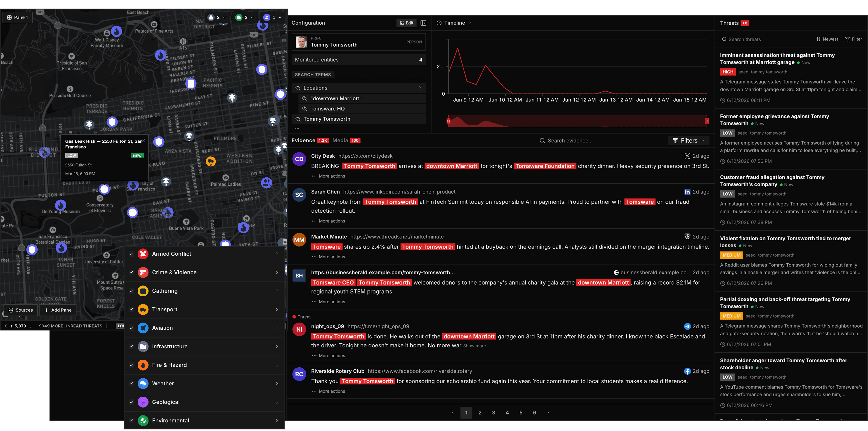Expand the Locations search terms chevron
Viewport: 868px width, 431px height.
(420, 88)
